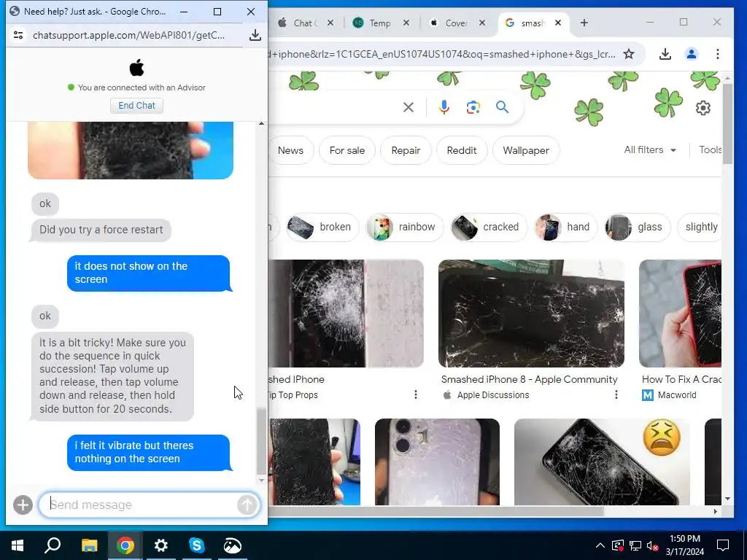The height and width of the screenshot is (560, 747).
Task: Click the attachment plus icon in chat
Action: pyautogui.click(x=23, y=505)
